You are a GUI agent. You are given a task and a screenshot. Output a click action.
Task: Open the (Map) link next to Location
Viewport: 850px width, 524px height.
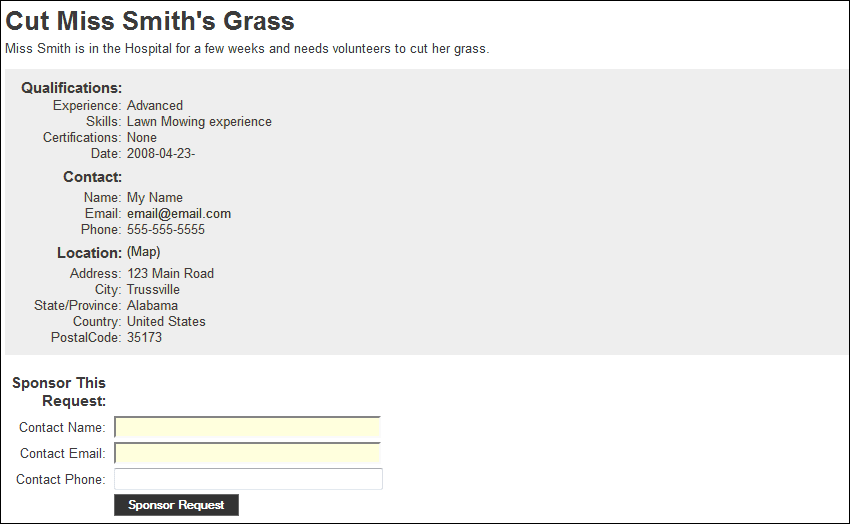click(143, 252)
